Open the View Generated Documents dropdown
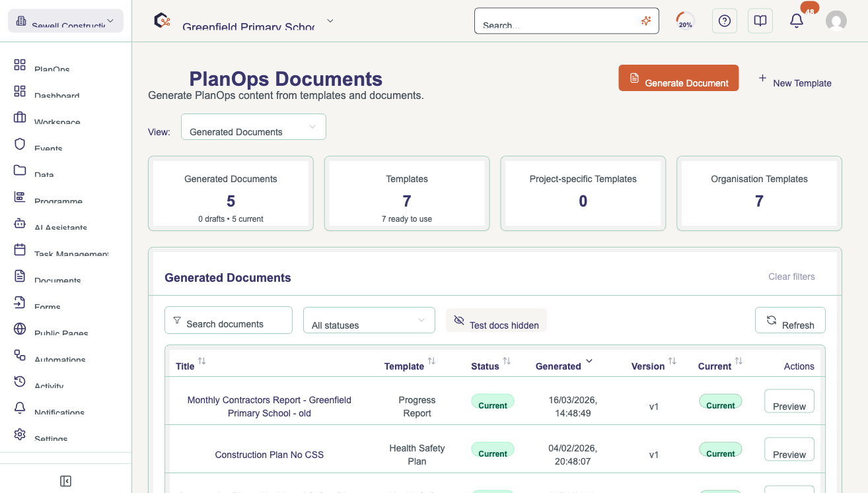 coord(254,127)
